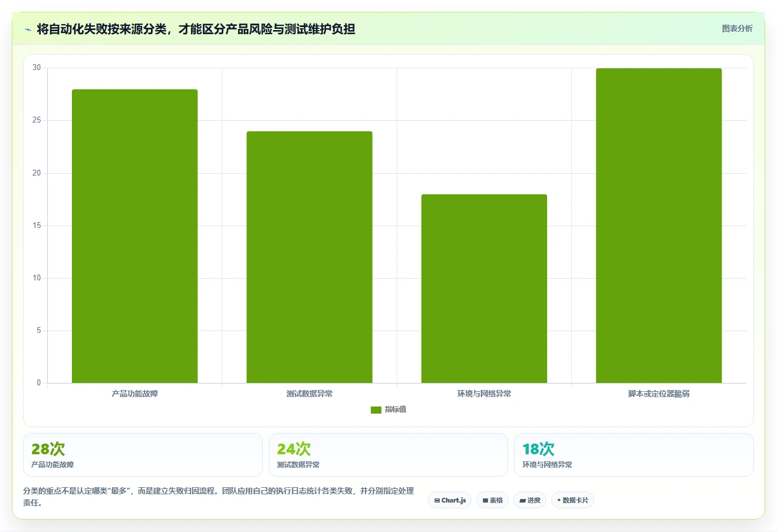This screenshot has height=532, width=777.
Task: Click the y-axis value 25
Action: 37,120
